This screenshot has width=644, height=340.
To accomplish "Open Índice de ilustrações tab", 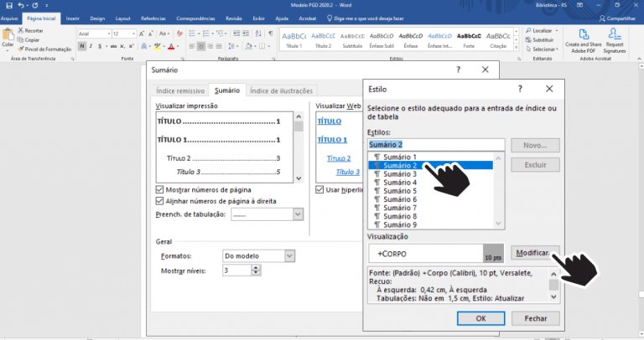I will (x=282, y=90).
